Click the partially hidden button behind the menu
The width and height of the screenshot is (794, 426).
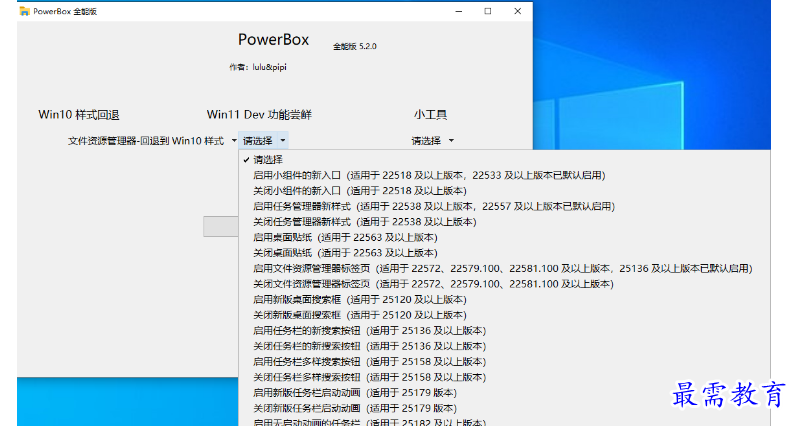[221, 226]
